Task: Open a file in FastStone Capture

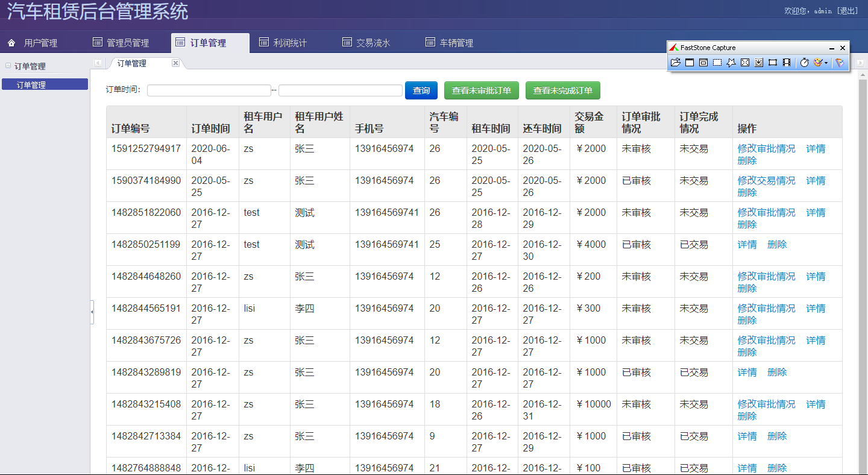Action: [676, 62]
